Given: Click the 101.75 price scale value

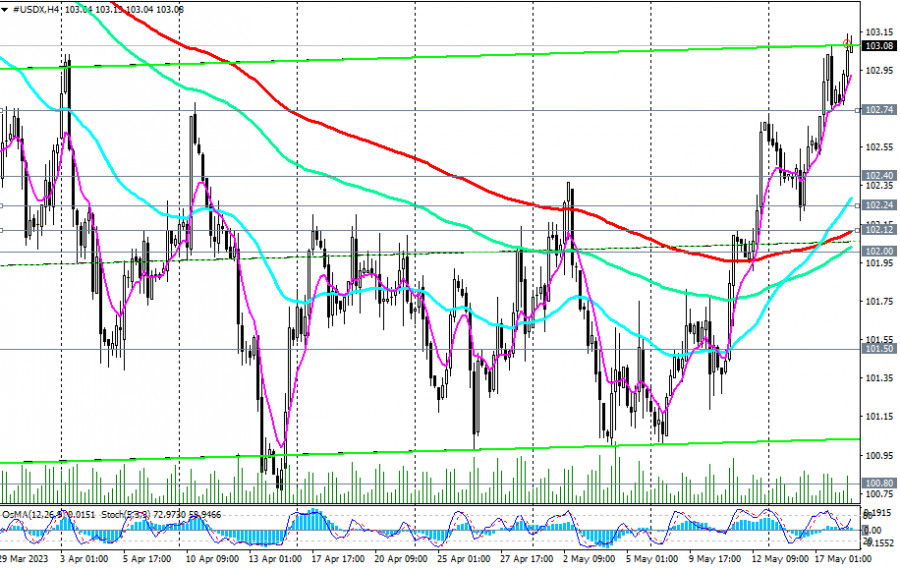Looking at the screenshot, I should 879,301.
